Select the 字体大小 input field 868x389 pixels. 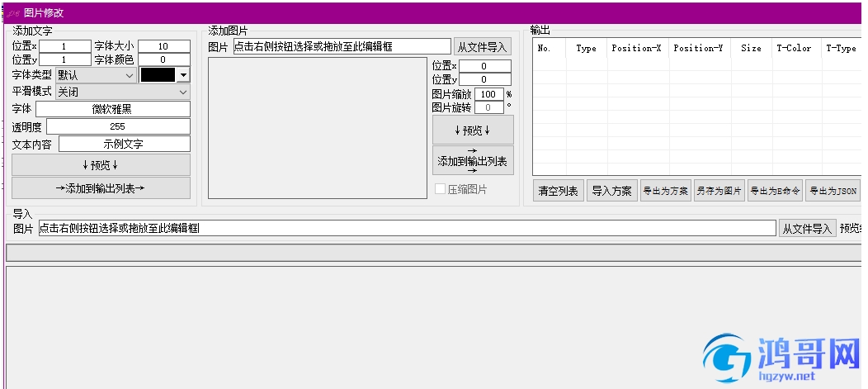click(164, 46)
